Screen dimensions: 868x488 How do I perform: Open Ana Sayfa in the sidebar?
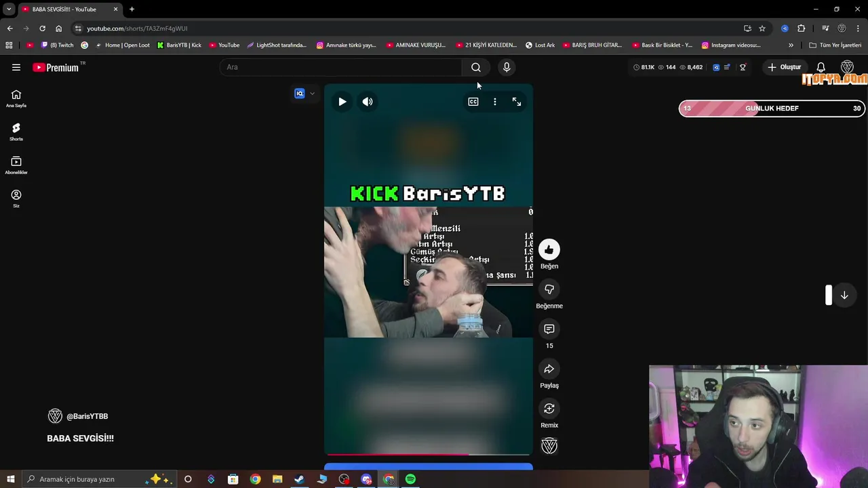click(x=16, y=99)
